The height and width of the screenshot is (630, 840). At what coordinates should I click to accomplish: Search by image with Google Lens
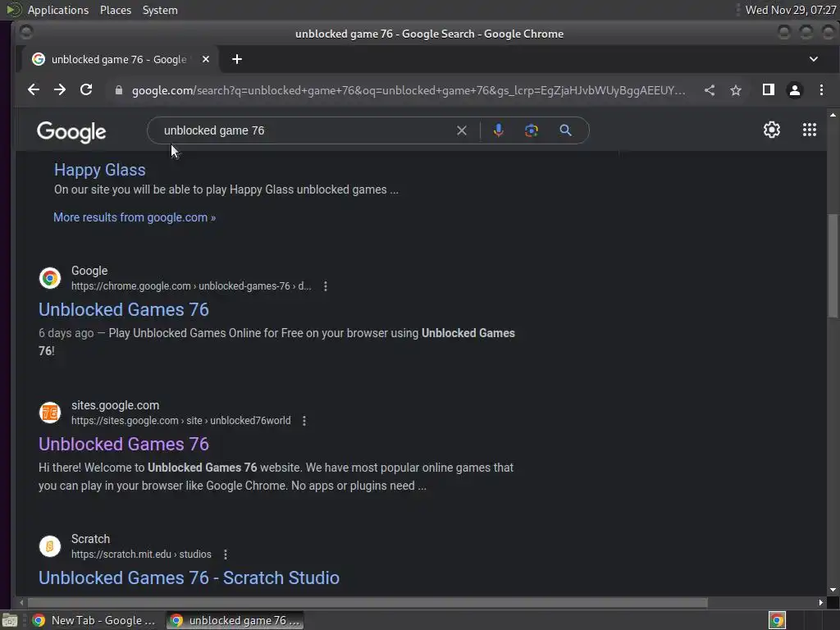pos(531,130)
